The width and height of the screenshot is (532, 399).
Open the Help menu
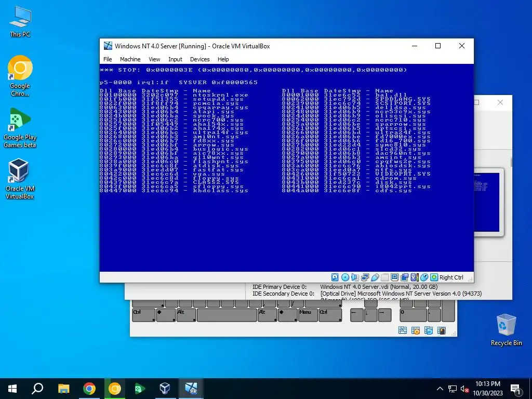(223, 59)
